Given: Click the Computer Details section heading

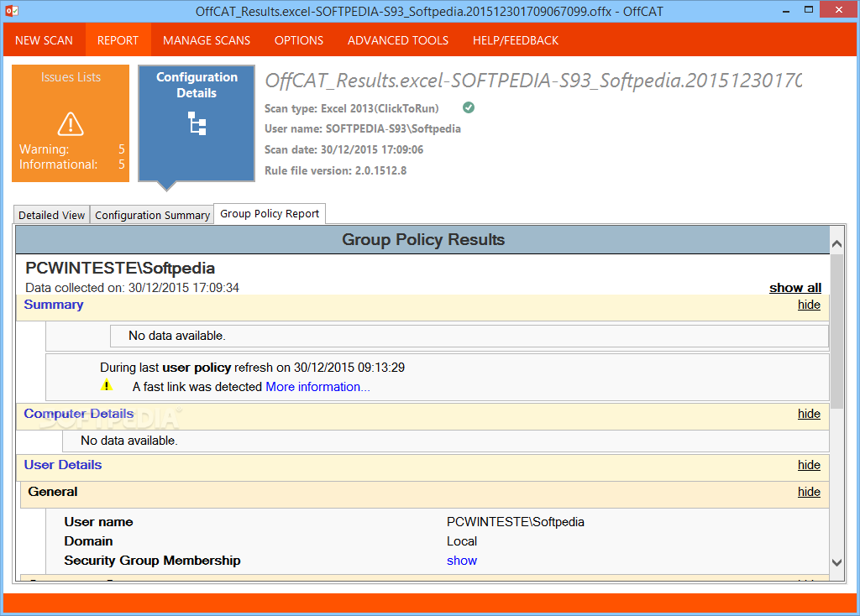Looking at the screenshot, I should pos(79,414).
